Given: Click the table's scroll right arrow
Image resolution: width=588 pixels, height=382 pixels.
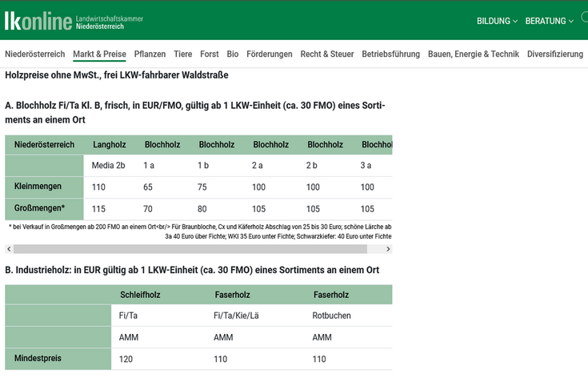Looking at the screenshot, I should pos(388,249).
